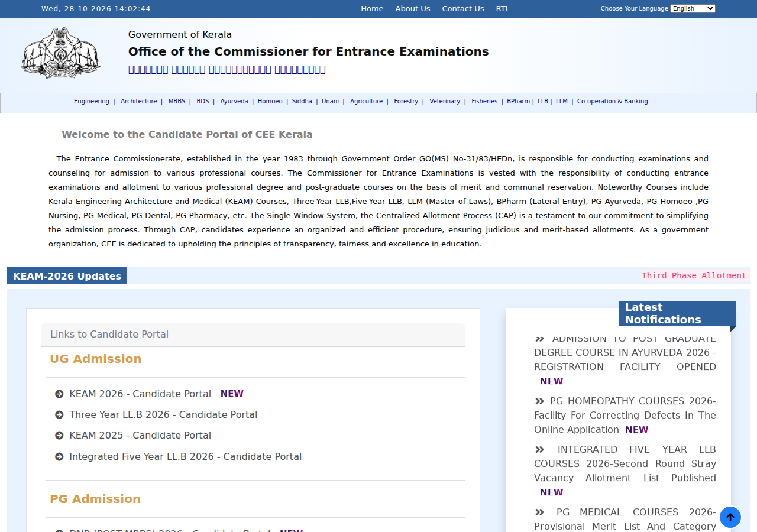The image size is (757, 532).
Task: Select the RTI menu item
Action: [502, 8]
